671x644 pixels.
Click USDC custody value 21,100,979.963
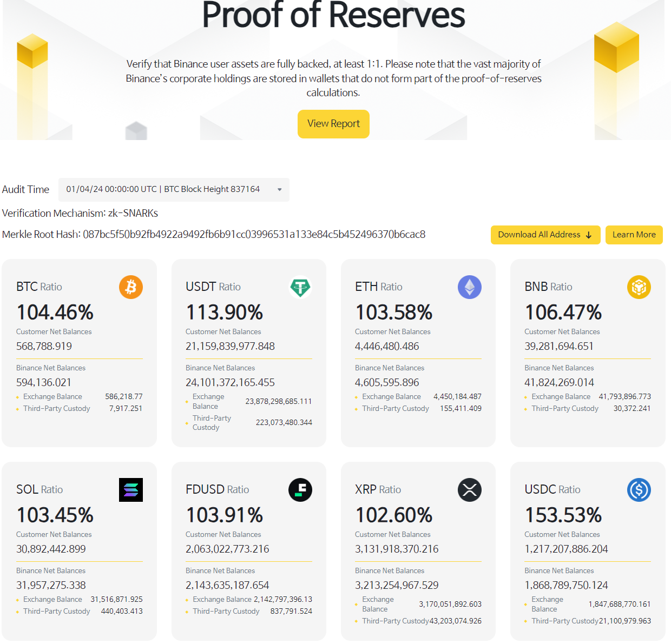click(625, 621)
